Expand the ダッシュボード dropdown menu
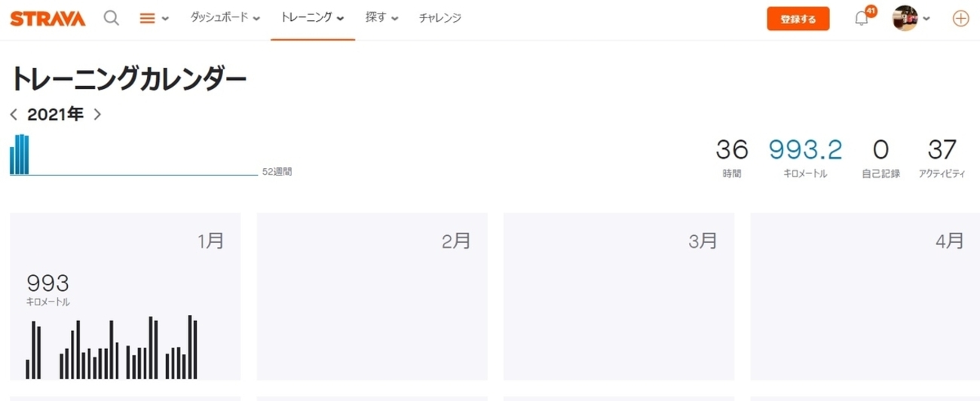Image resolution: width=980 pixels, height=401 pixels. tap(225, 18)
